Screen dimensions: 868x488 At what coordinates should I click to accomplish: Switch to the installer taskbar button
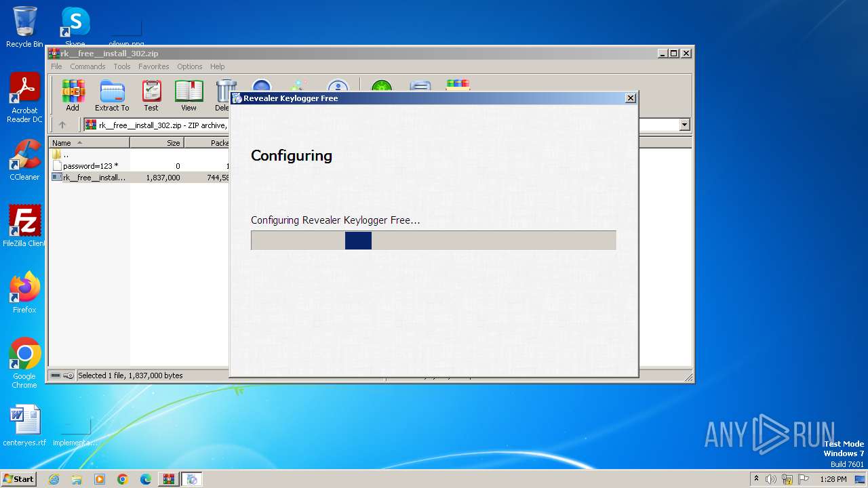[192, 479]
